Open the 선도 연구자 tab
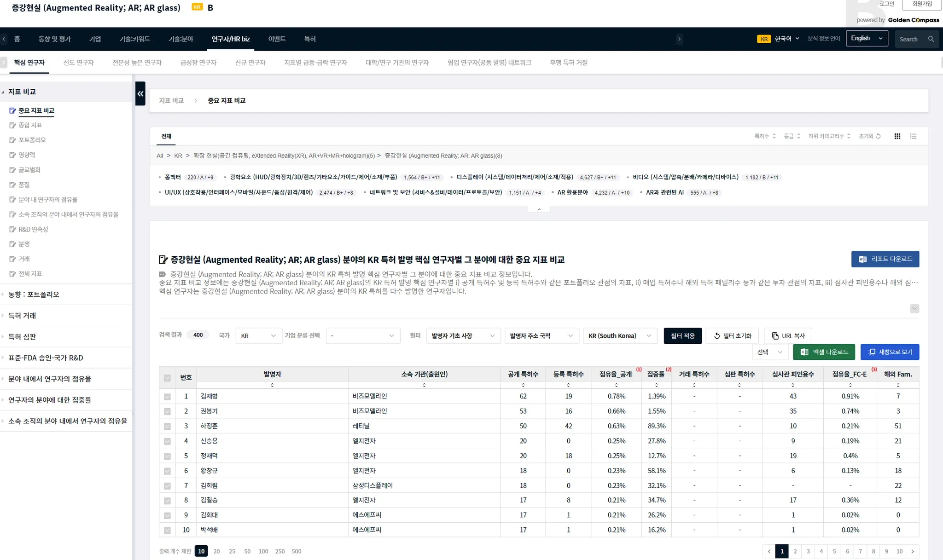This screenshot has width=943, height=560. click(78, 63)
